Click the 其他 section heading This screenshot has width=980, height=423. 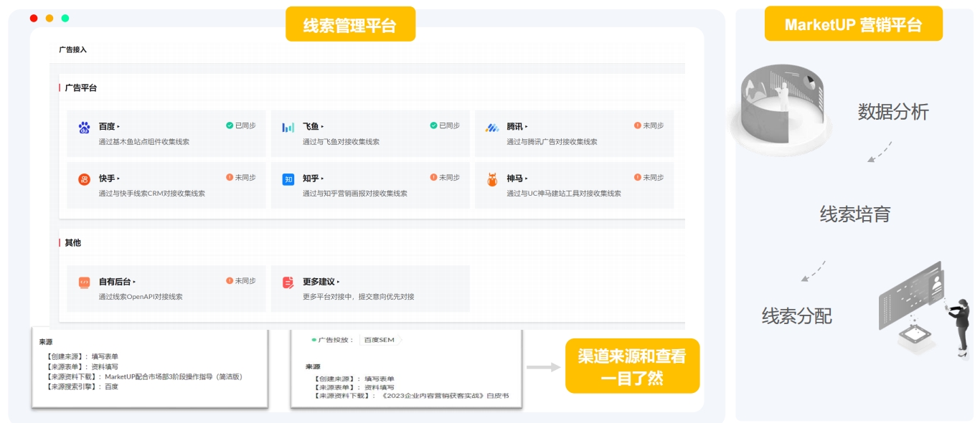[x=72, y=243]
